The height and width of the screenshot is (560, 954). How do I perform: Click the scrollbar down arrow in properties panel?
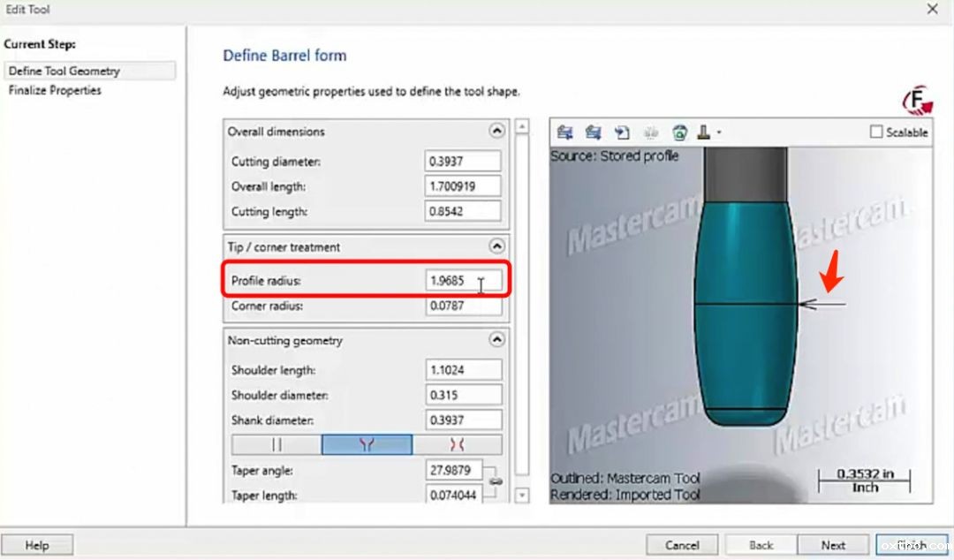(x=522, y=496)
